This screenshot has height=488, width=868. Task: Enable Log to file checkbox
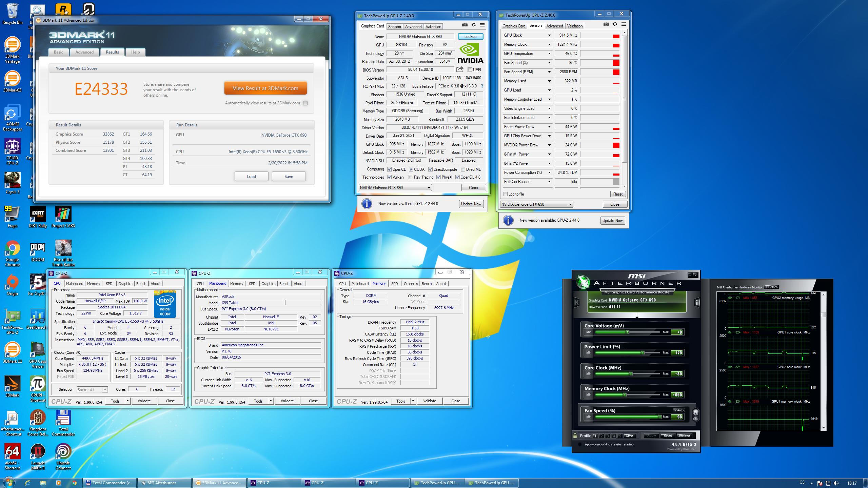coord(506,194)
